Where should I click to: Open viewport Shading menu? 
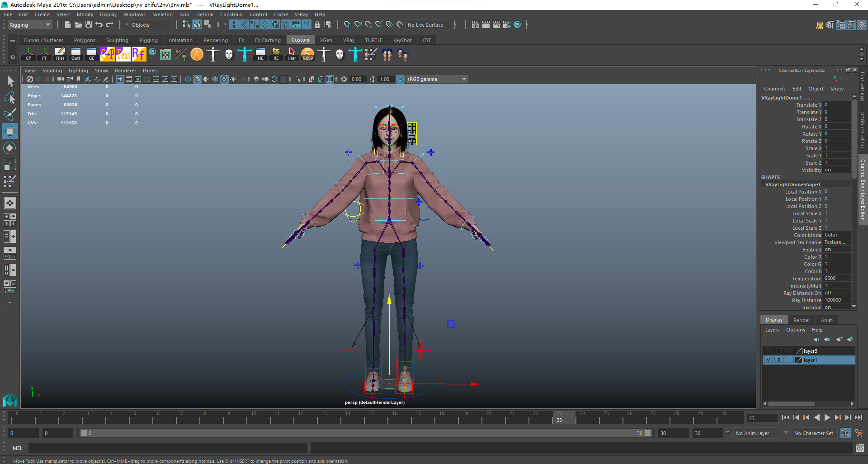pyautogui.click(x=52, y=71)
